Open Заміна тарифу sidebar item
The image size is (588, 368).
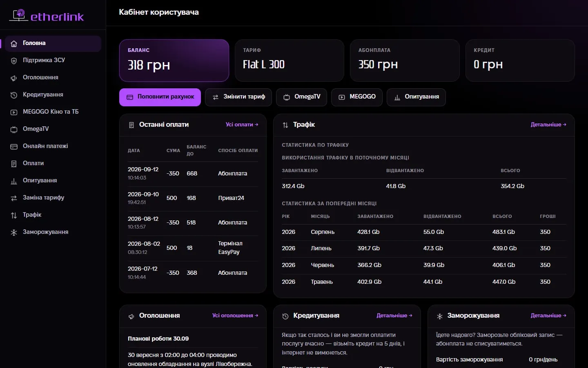53,198
